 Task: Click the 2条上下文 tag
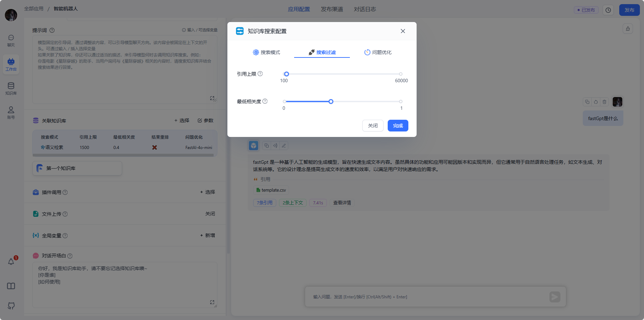pos(293,203)
